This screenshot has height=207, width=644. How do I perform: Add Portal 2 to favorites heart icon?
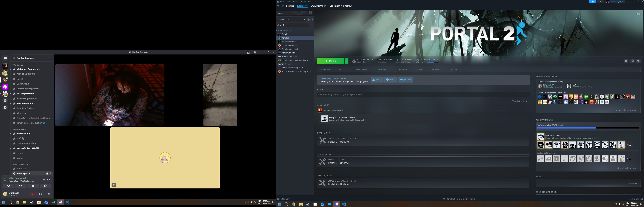pos(638,61)
